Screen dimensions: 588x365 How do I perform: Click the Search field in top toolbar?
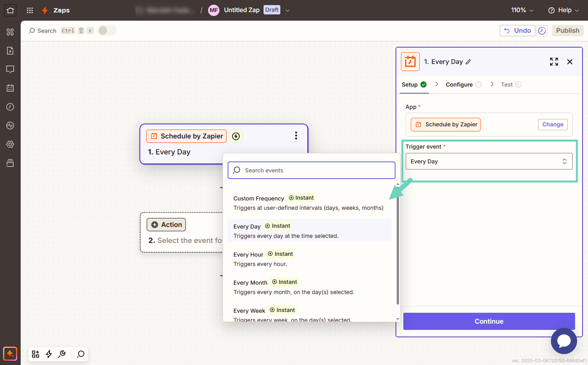pos(43,31)
